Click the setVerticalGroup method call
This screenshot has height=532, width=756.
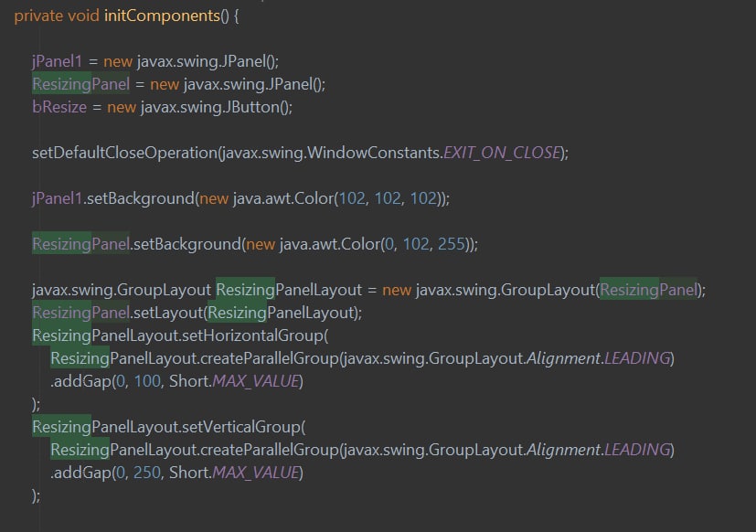click(x=242, y=427)
